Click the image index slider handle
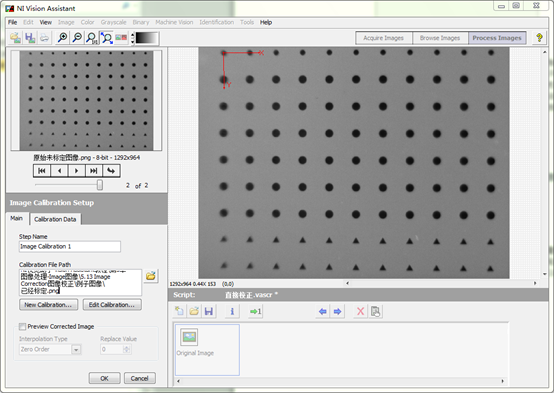Screen dimensions: 554x393 (100, 185)
